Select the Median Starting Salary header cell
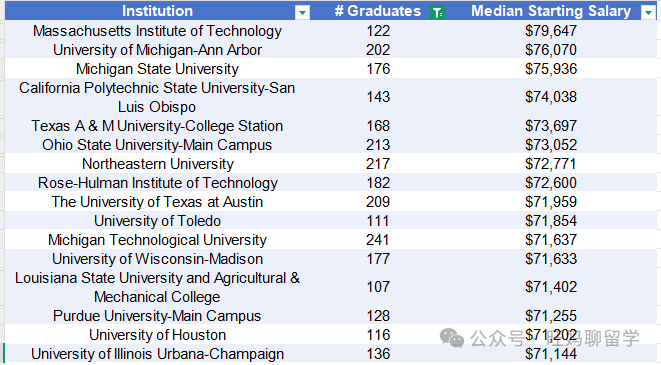 (x=551, y=11)
